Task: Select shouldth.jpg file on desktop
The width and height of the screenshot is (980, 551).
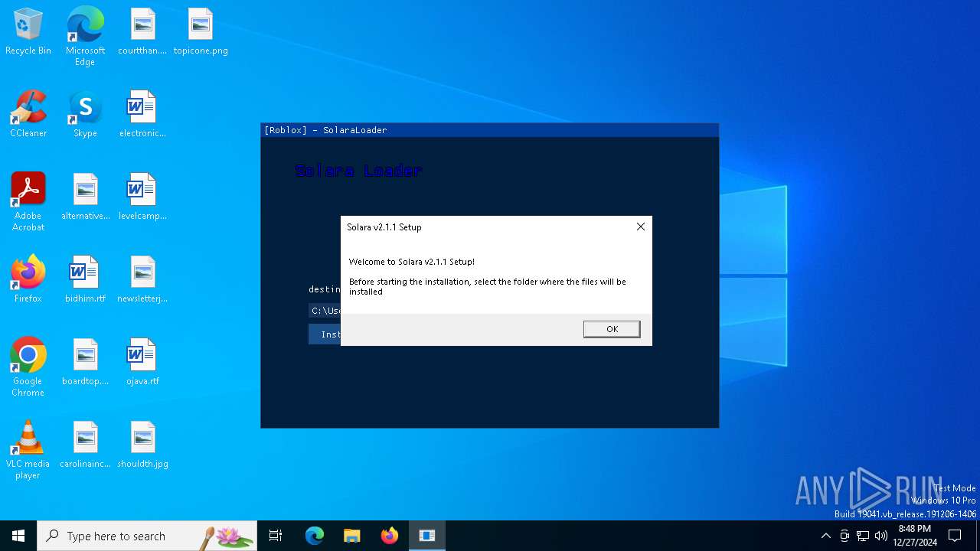Action: [x=142, y=445]
